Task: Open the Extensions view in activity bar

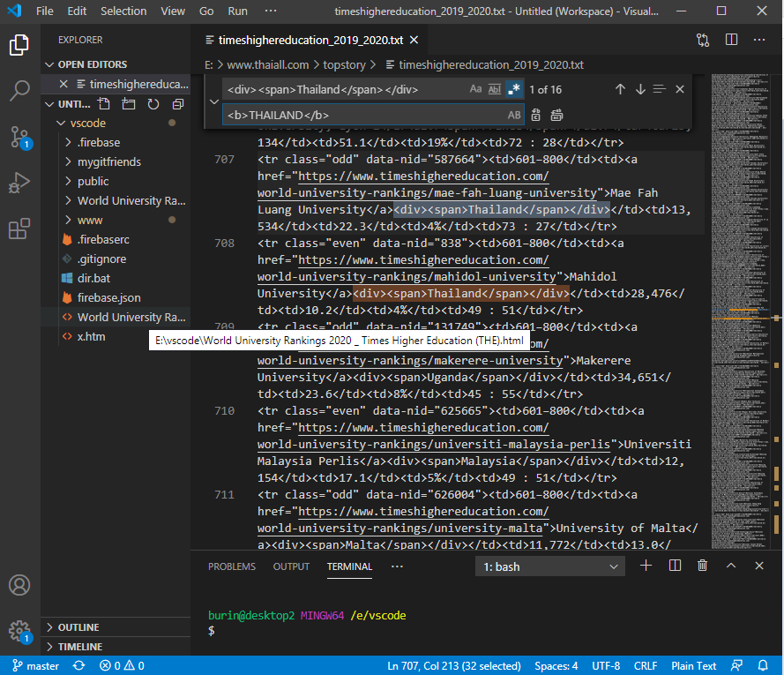Action: 19,229
